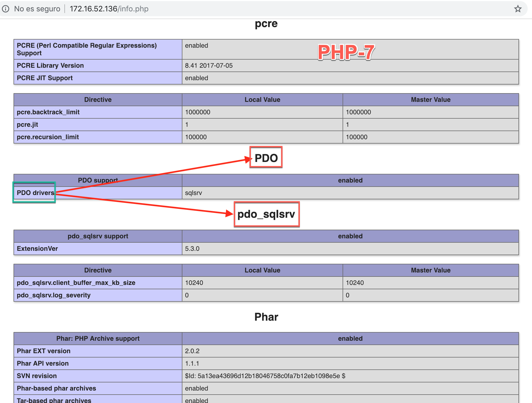Click the pdo_sqlsrv section heading
The height and width of the screenshot is (403, 532).
point(266,214)
